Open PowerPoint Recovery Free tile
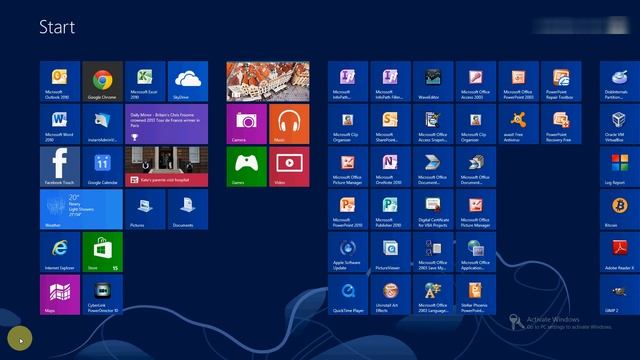The width and height of the screenshot is (640, 360). pos(561,124)
